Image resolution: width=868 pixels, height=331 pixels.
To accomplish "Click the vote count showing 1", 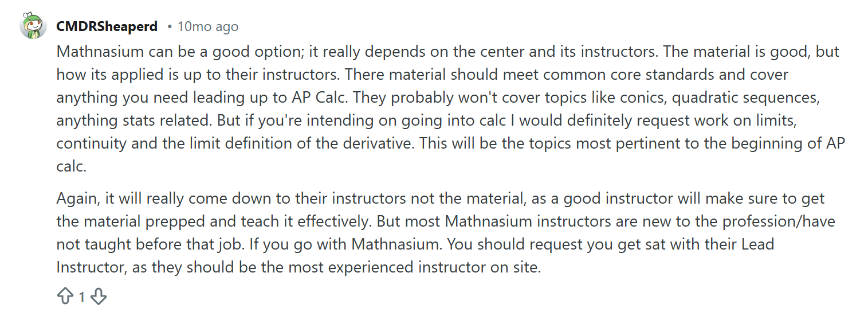I will pyautogui.click(x=81, y=296).
